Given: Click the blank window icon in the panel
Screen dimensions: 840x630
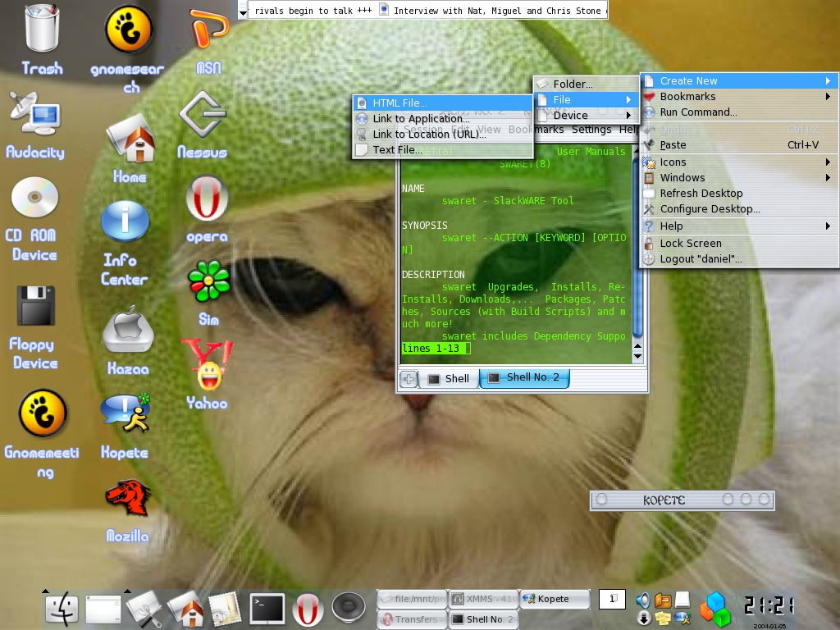Looking at the screenshot, I should point(103,609).
